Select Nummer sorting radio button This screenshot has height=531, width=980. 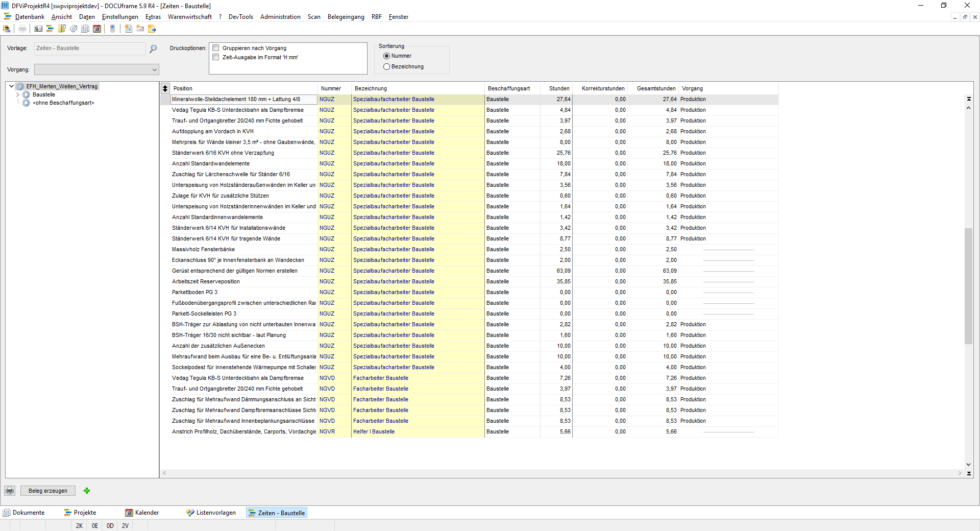coord(386,56)
